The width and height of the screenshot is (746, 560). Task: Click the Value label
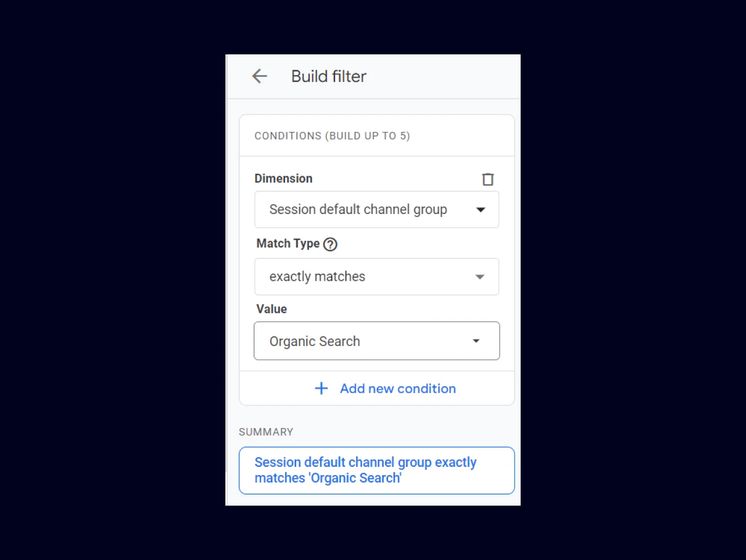pyautogui.click(x=271, y=309)
